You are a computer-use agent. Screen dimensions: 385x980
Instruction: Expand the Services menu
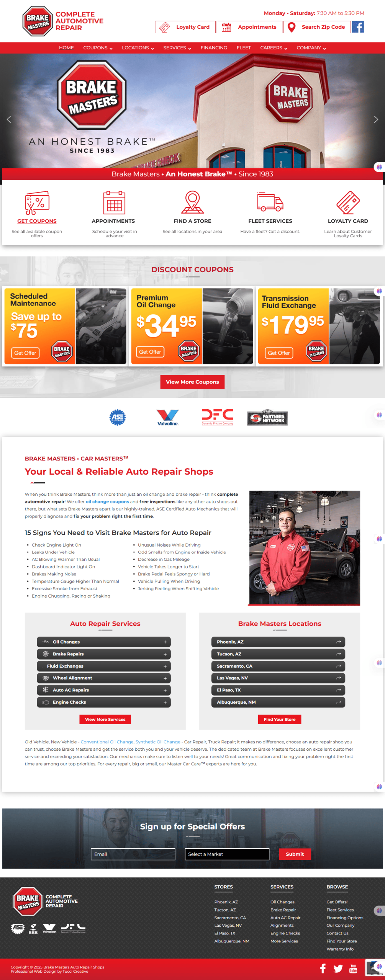177,48
